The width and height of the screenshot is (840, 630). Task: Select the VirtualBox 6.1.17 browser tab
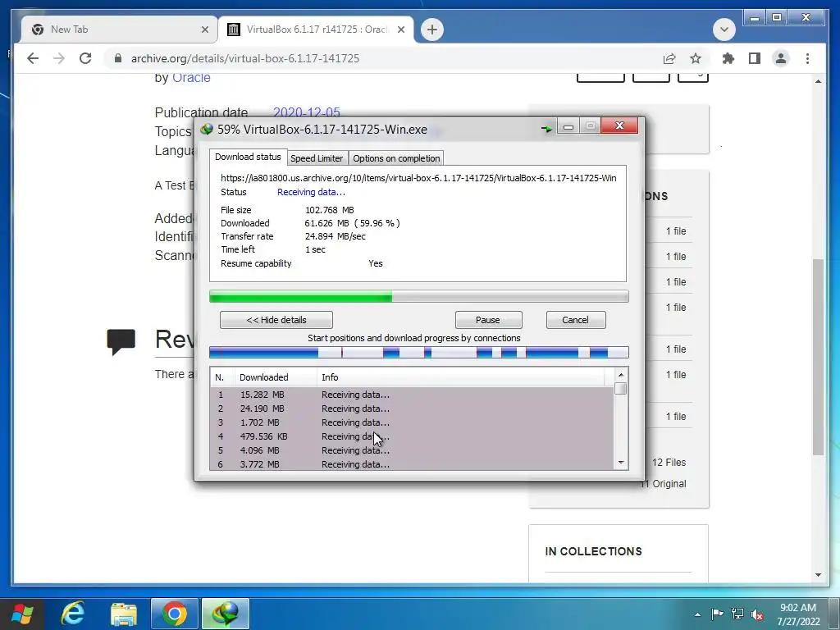pyautogui.click(x=316, y=30)
